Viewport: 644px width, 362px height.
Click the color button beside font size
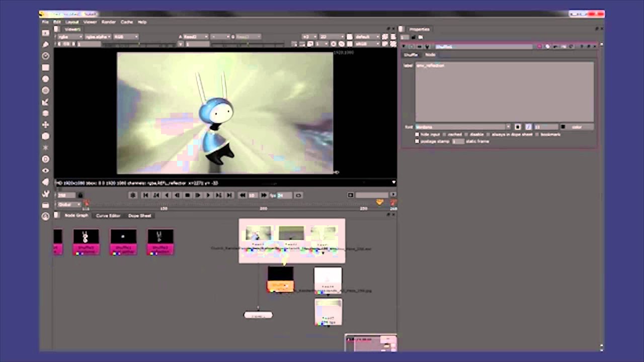click(577, 127)
